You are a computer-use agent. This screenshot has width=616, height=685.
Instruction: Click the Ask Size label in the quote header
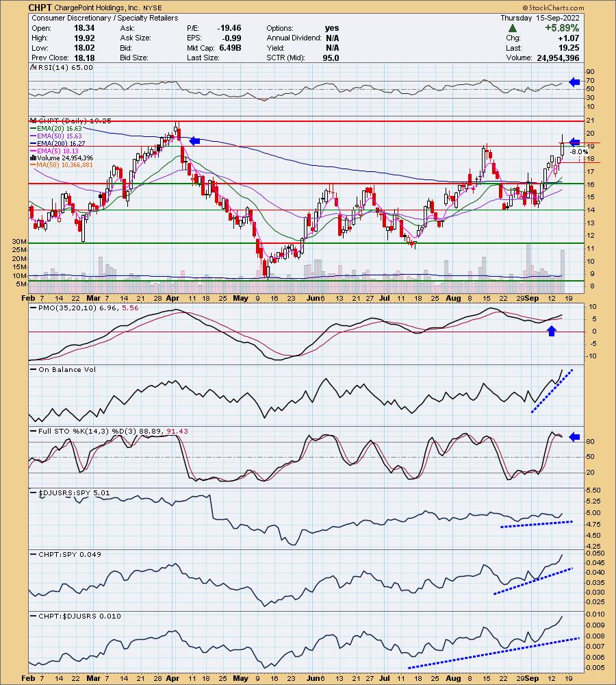pyautogui.click(x=136, y=38)
